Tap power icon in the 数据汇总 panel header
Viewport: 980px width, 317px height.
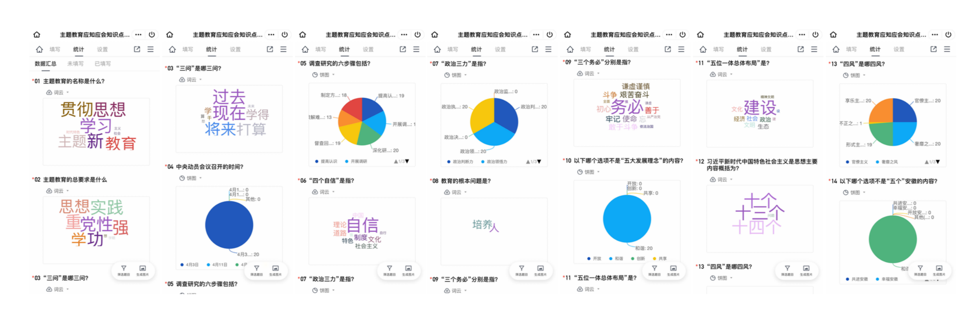[x=152, y=35]
